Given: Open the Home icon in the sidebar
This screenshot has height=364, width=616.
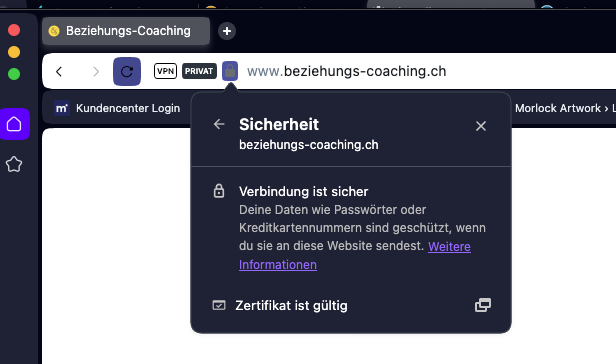Looking at the screenshot, I should 15,124.
